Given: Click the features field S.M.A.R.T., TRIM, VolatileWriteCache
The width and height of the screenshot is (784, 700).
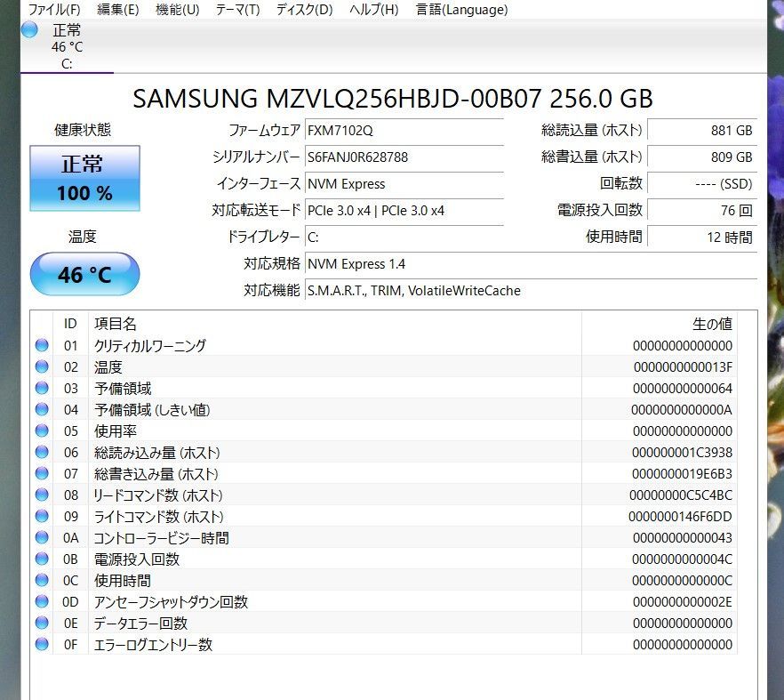Looking at the screenshot, I should (x=531, y=290).
